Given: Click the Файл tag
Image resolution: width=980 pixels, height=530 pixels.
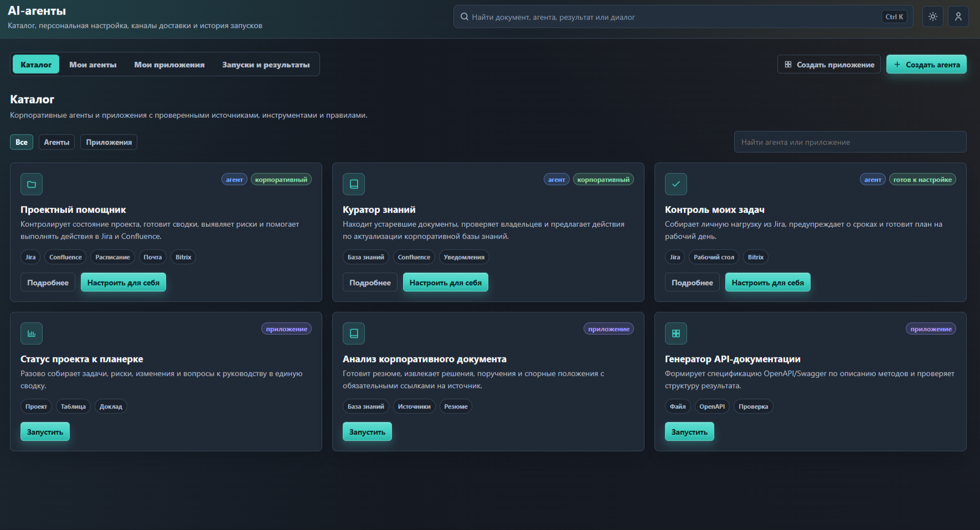Looking at the screenshot, I should [678, 406].
